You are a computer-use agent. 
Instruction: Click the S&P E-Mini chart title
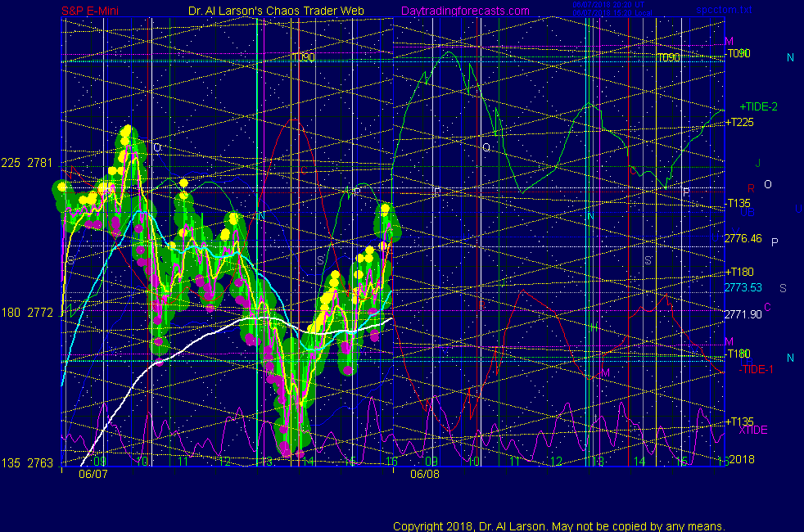pyautogui.click(x=90, y=11)
